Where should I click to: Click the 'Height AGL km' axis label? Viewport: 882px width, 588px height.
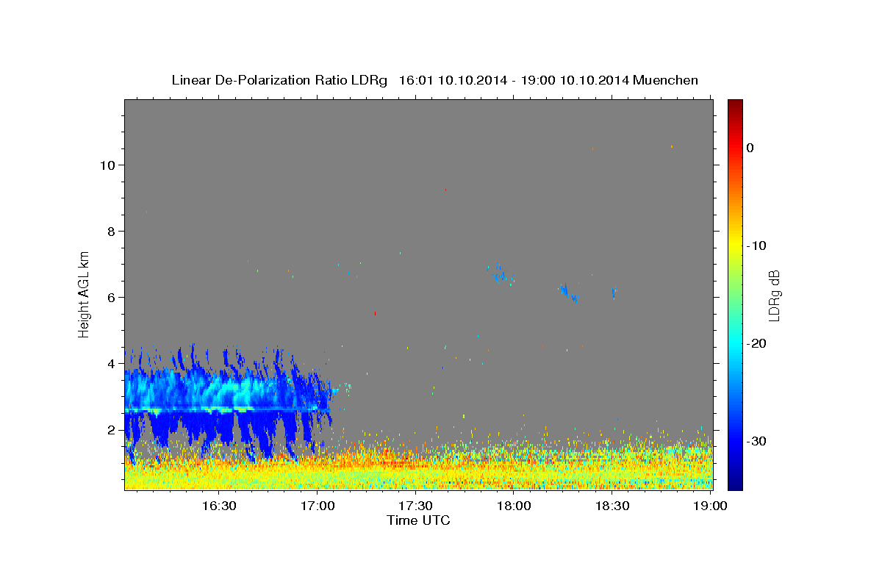[x=85, y=293]
